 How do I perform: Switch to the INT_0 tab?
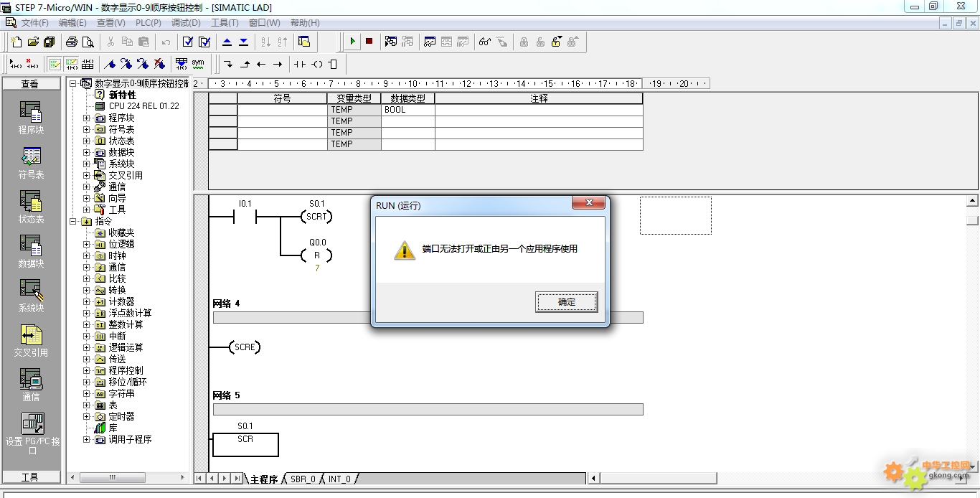[340, 479]
